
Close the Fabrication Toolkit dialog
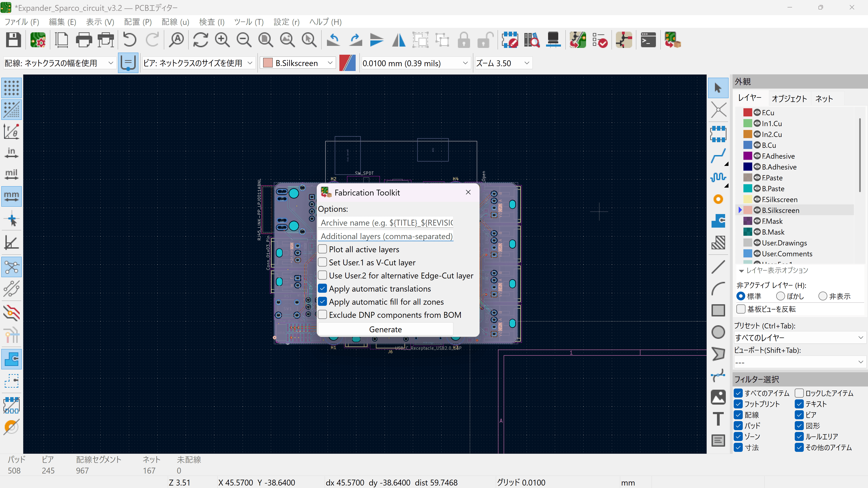click(x=468, y=192)
